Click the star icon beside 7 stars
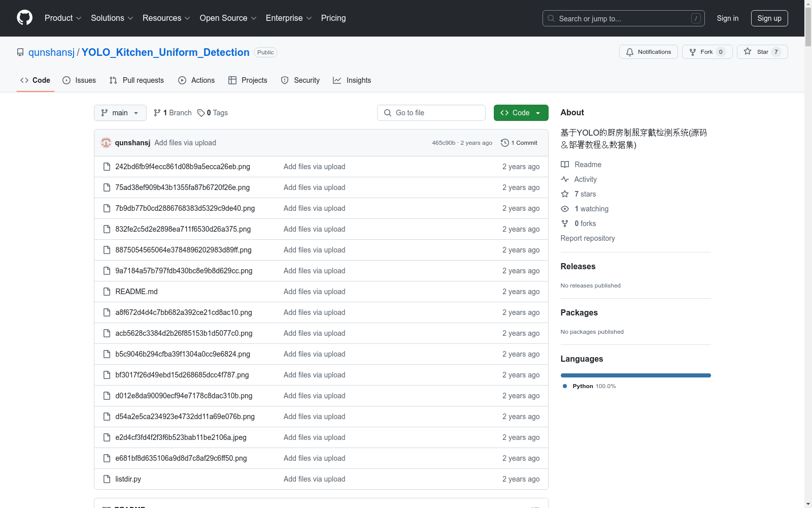The width and height of the screenshot is (812, 508). (565, 194)
